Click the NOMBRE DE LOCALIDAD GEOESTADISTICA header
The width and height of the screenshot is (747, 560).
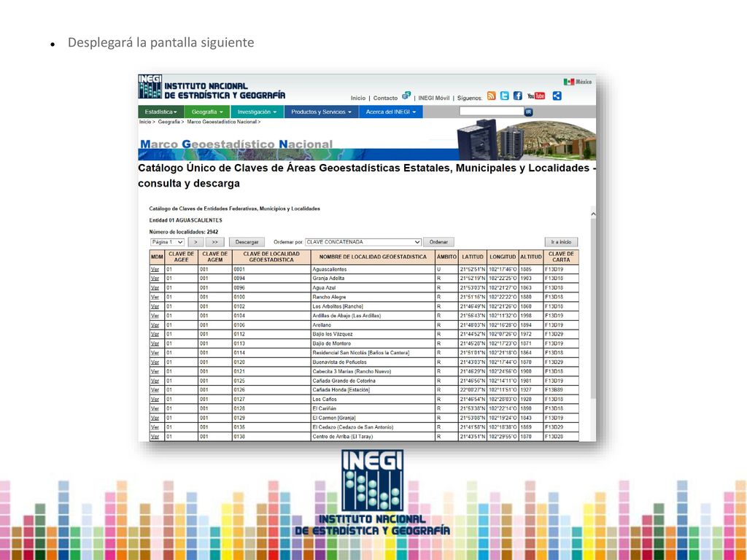[373, 257]
